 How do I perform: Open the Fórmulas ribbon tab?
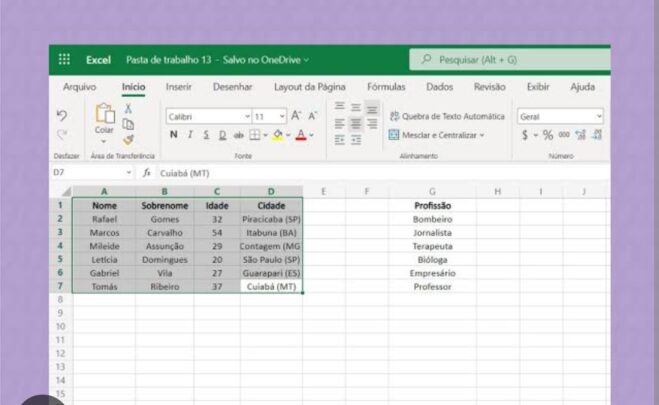coord(386,87)
